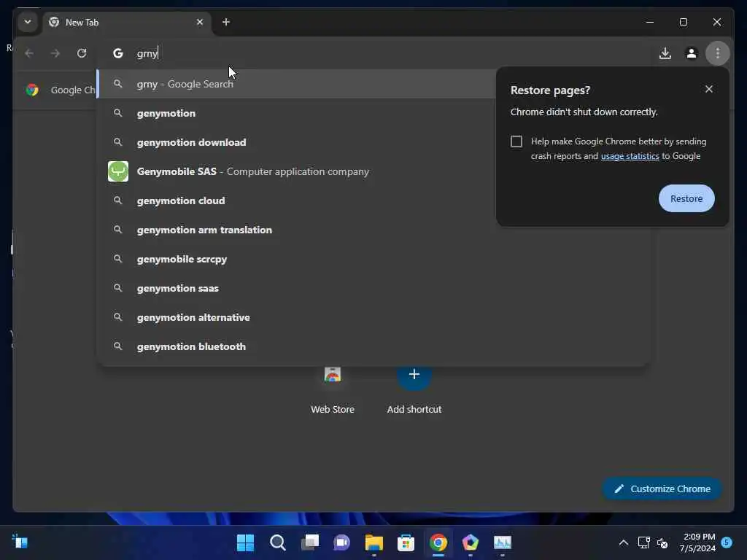Close the New Tab tab
Screen dimensions: 747x560
tap(200, 22)
